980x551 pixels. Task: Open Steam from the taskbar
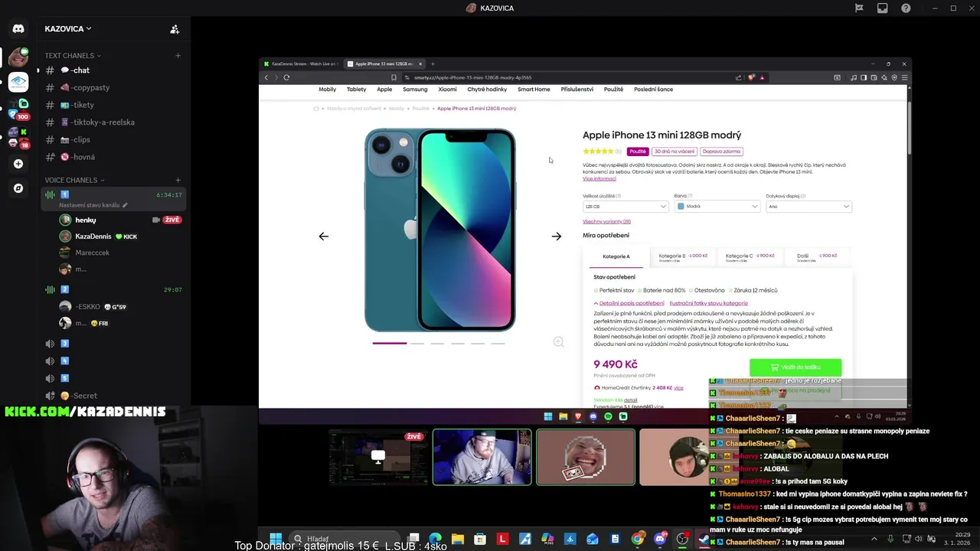(x=704, y=539)
